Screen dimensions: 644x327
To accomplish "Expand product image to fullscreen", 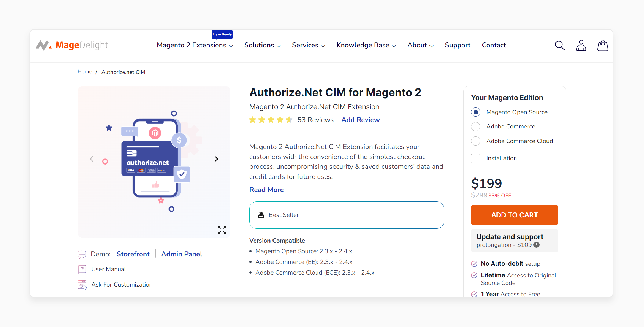I will pyautogui.click(x=222, y=230).
